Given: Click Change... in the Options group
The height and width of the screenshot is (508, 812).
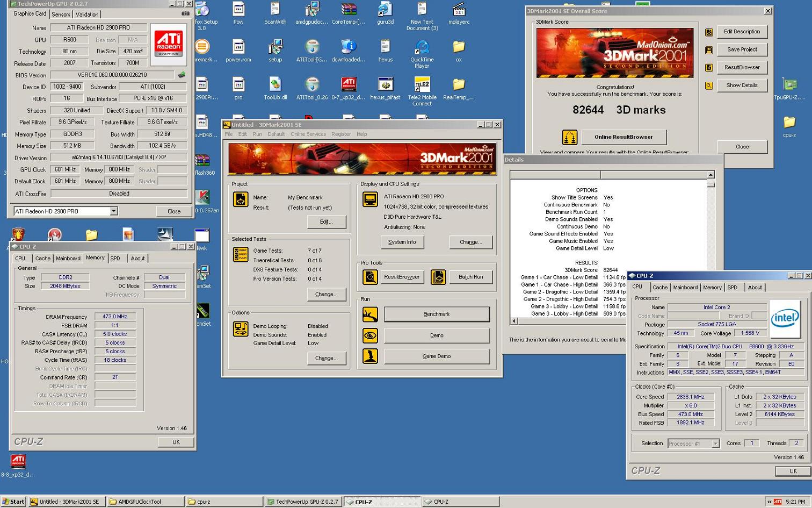Looking at the screenshot, I should [327, 359].
